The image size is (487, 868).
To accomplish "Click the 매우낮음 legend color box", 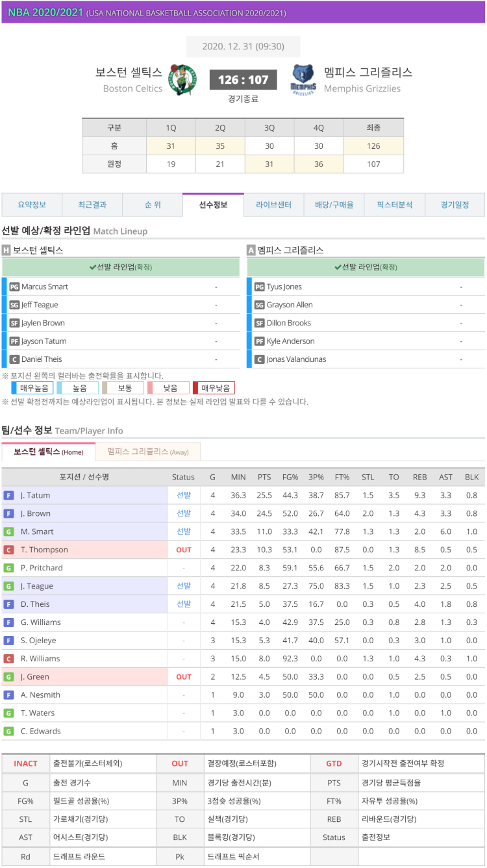I will [214, 388].
